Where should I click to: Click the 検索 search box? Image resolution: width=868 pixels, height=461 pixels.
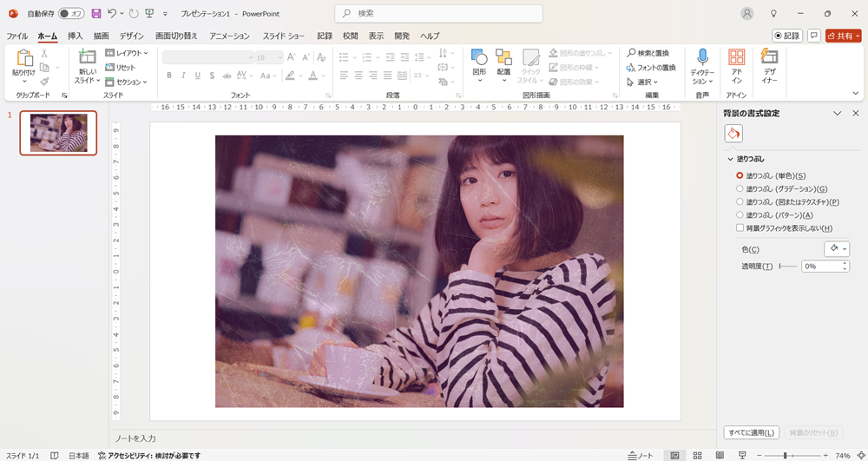click(438, 13)
